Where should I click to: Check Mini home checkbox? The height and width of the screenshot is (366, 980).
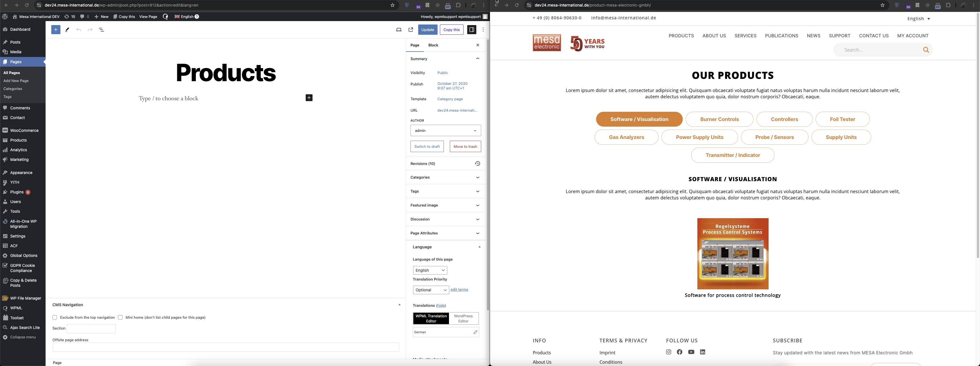(x=120, y=318)
